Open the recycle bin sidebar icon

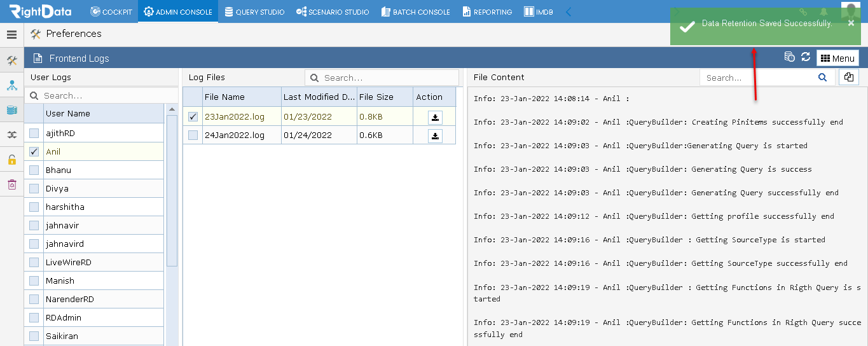pos(11,184)
